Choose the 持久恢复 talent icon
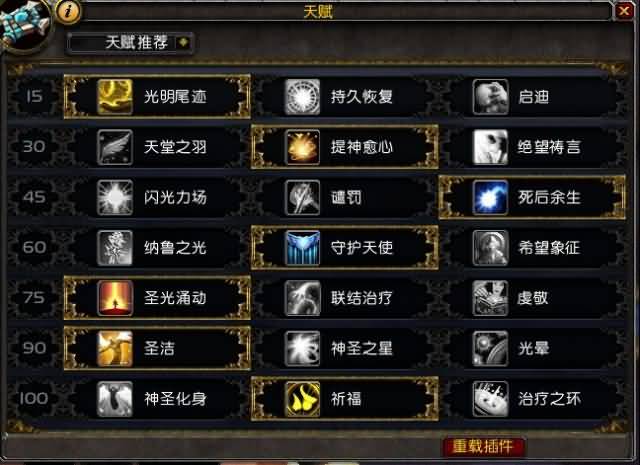Viewport: 640px width, 465px height. [302, 97]
